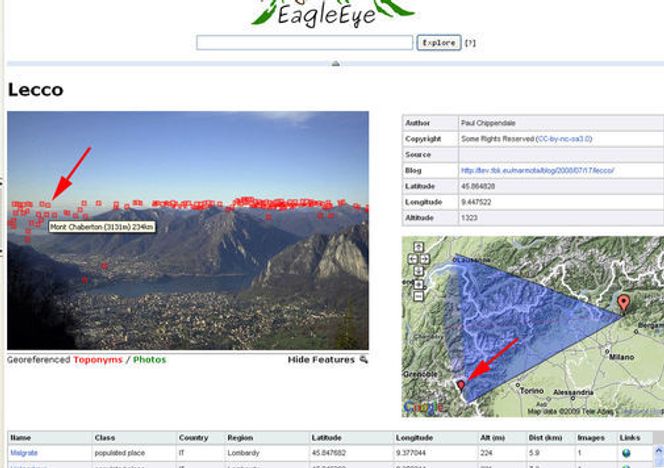
Task: Click the EagleEye logo
Action: pos(332,14)
